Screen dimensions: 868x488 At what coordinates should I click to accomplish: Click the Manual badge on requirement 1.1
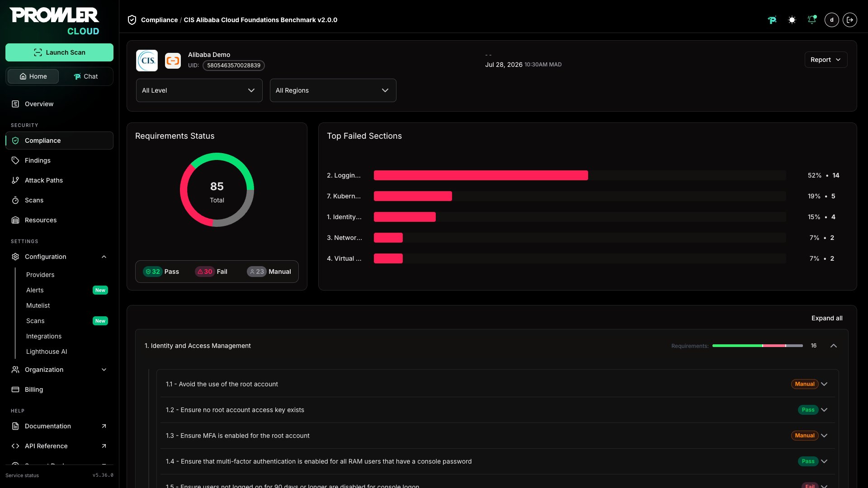pos(805,384)
